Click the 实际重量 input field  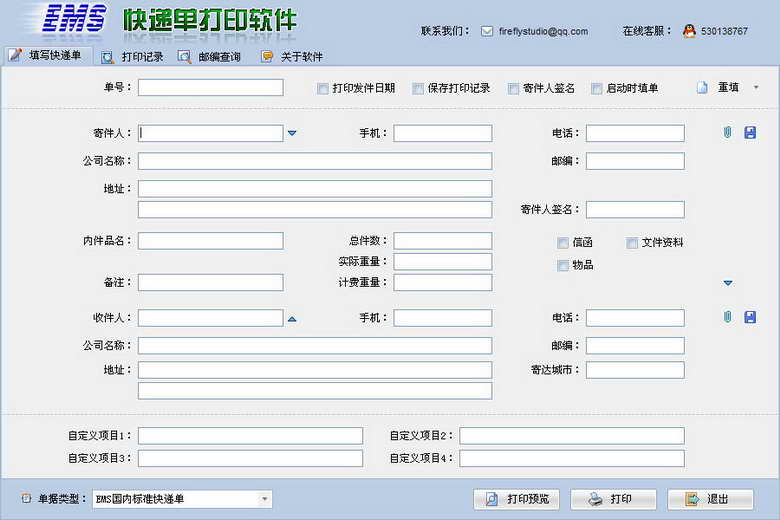click(443, 262)
